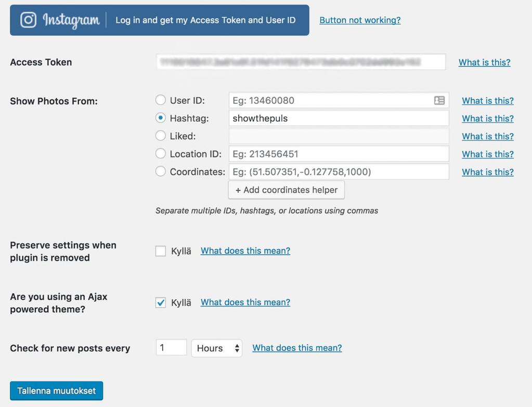
Task: Click the check interval number field
Action: click(171, 348)
